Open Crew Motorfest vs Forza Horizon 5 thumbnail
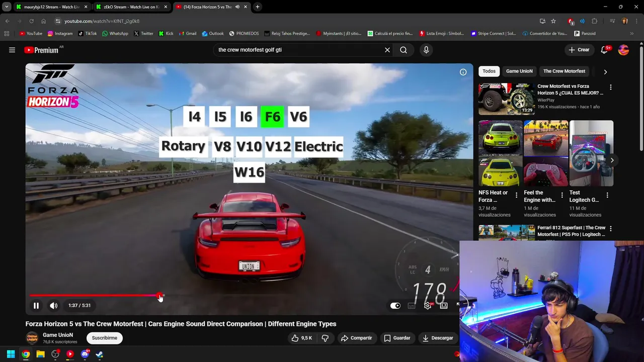This screenshot has height=362, width=644. [x=507, y=99]
